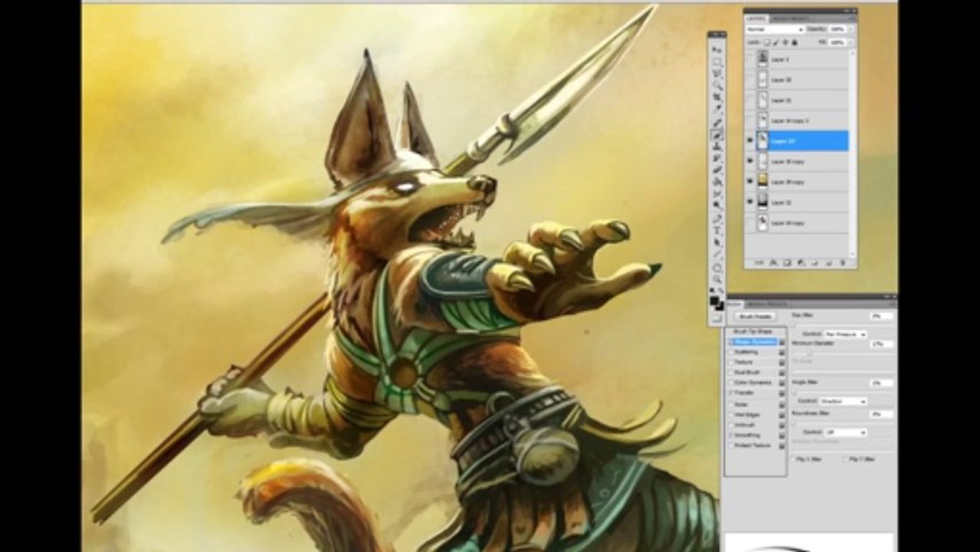Select the Eyedropper tool
The width and height of the screenshot is (980, 552).
[x=716, y=109]
